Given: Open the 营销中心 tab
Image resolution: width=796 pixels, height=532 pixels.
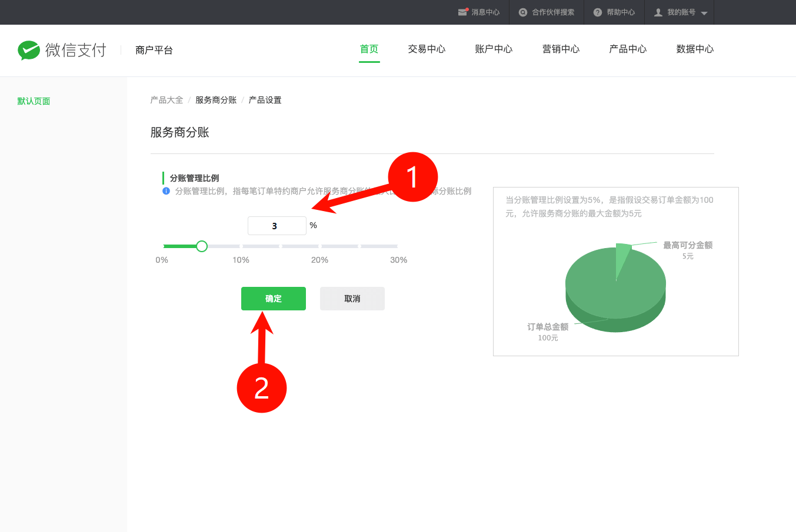Looking at the screenshot, I should (561, 49).
